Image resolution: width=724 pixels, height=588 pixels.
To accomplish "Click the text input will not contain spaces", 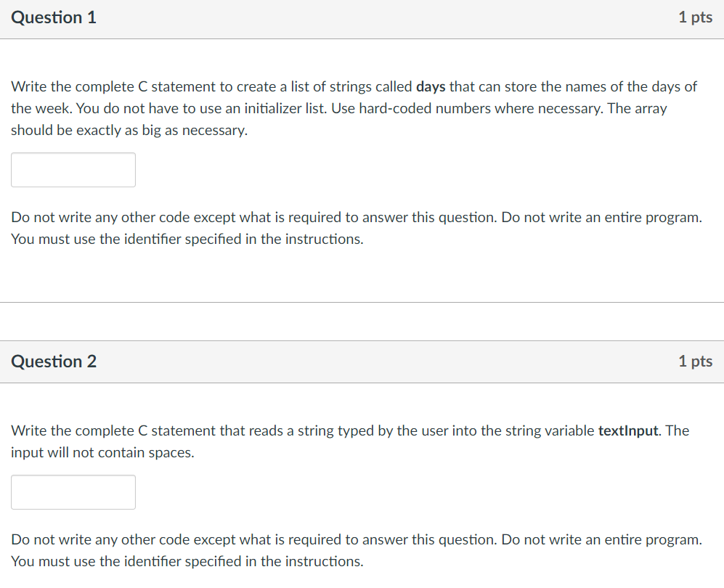I will 102,453.
